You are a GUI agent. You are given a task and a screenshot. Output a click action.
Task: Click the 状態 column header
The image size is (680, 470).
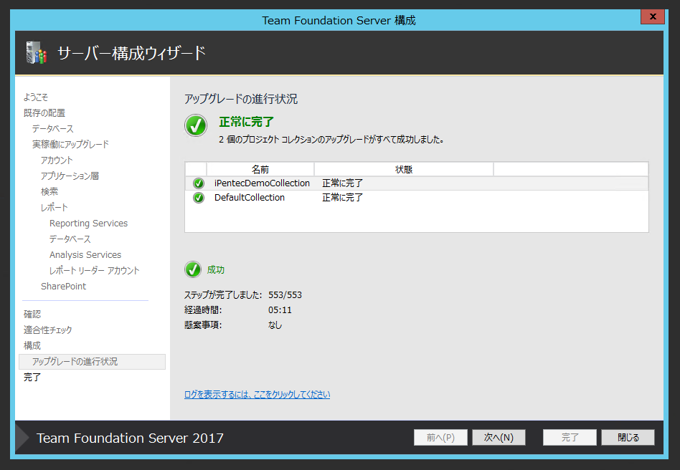404,169
